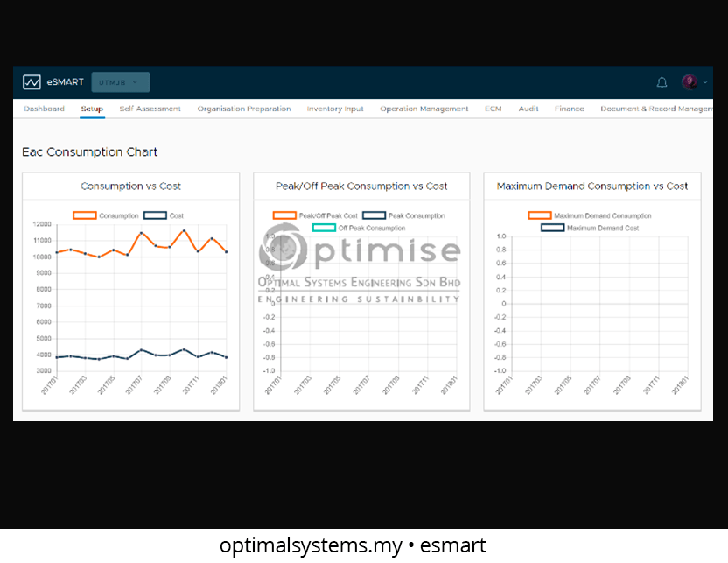Switch to the Self Assessment tab
The image size is (728, 563).
[150, 109]
